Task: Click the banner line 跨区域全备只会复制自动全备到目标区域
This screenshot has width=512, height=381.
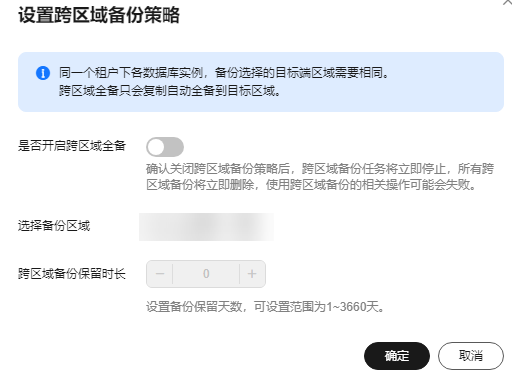Action: (170, 91)
